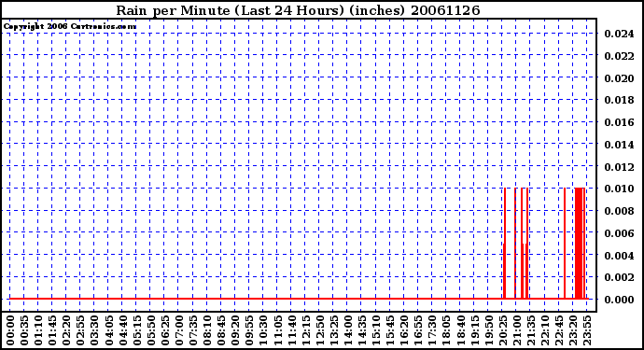
Task: Click the 17:30 time label
Action: (x=432, y=330)
